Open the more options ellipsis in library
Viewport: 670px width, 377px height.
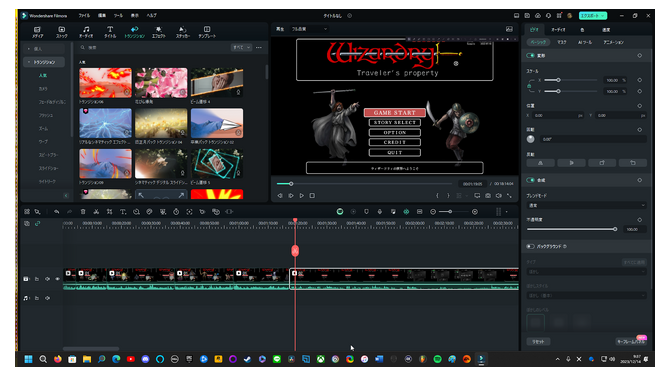click(x=259, y=47)
